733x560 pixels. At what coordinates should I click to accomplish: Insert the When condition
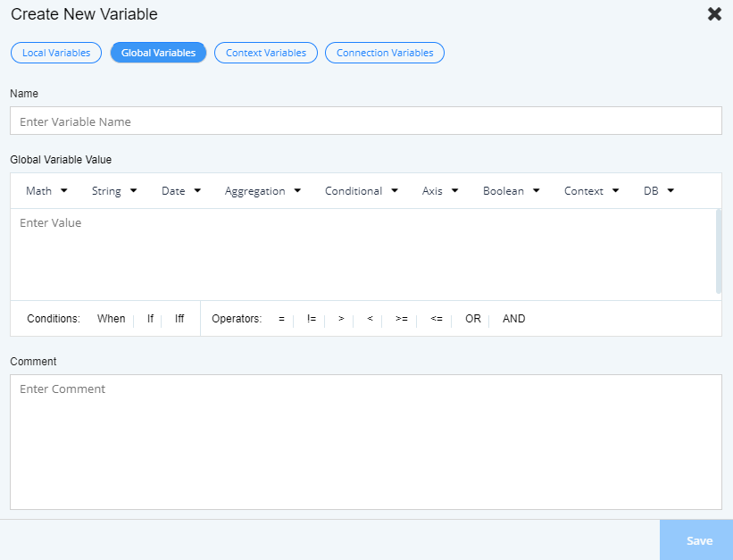[112, 319]
